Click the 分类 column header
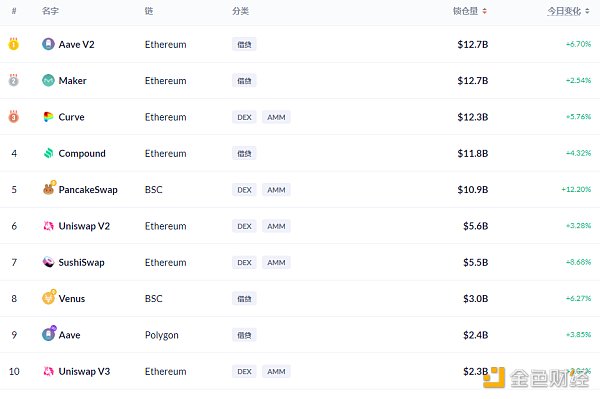600x399 pixels. (240, 11)
